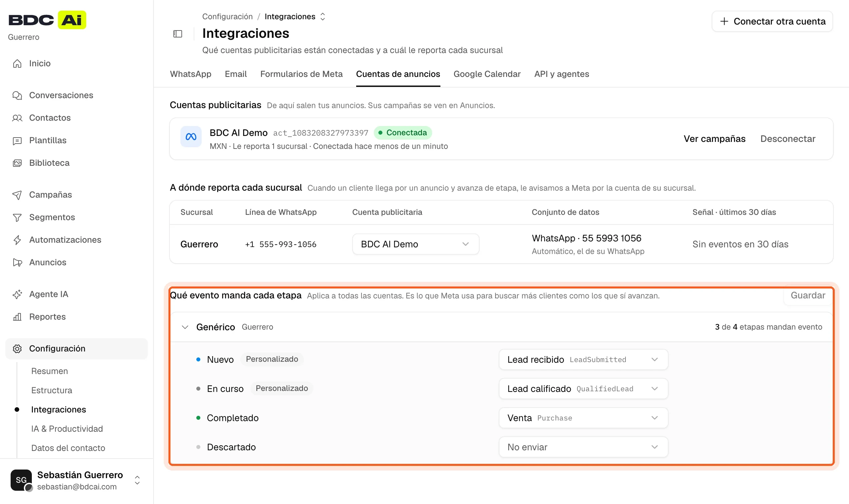Expand the Sebastián Guerrero account menu
Viewport: 849px width, 504px height.
point(137,480)
